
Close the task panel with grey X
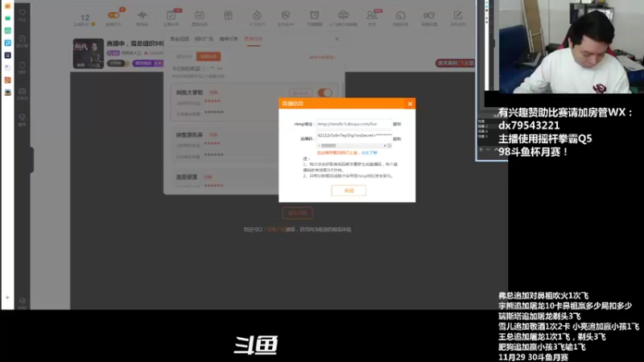336,39
